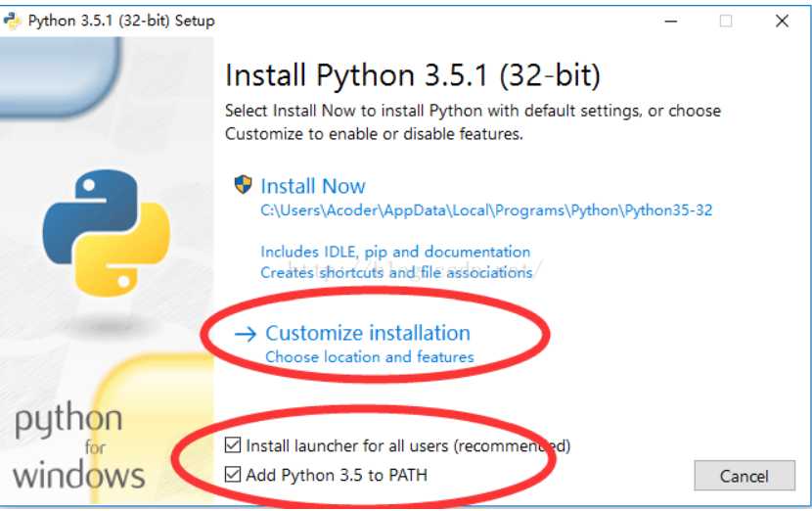The image size is (812, 511).
Task: Click the Python icon in title bar
Action: pyautogui.click(x=12, y=22)
